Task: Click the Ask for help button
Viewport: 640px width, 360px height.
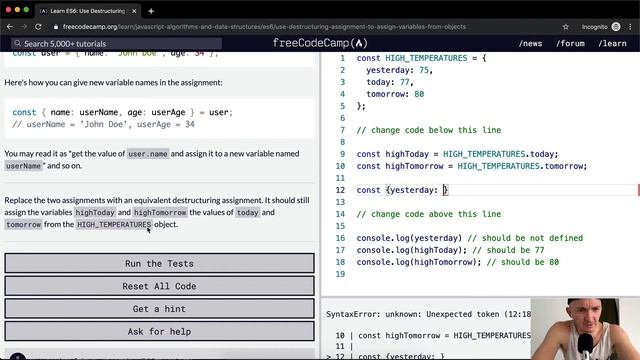Action: coord(159,331)
